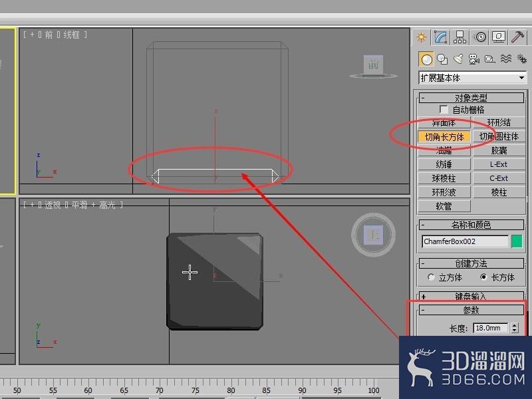
Task: Open perspective viewport 透视 label menu
Action: (53, 205)
